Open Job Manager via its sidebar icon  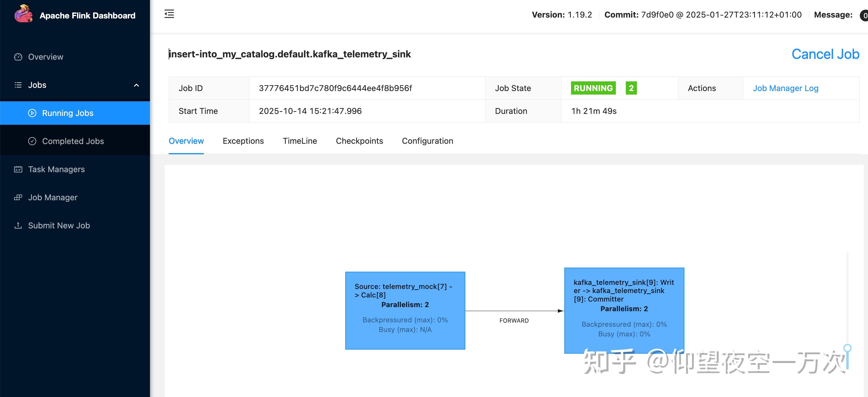(18, 197)
